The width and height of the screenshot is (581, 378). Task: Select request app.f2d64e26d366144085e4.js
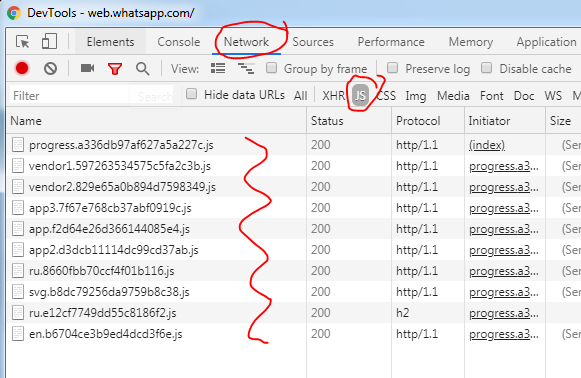109,229
